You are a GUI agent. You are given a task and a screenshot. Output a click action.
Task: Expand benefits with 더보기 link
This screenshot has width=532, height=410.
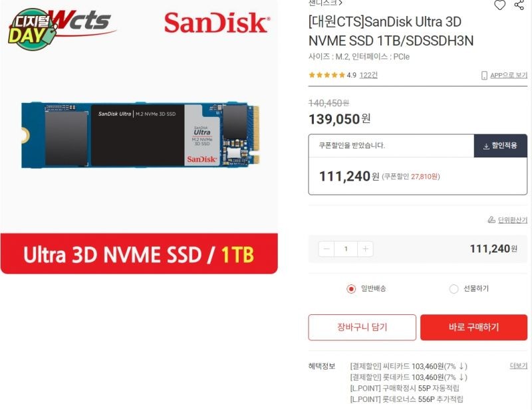pos(519,365)
